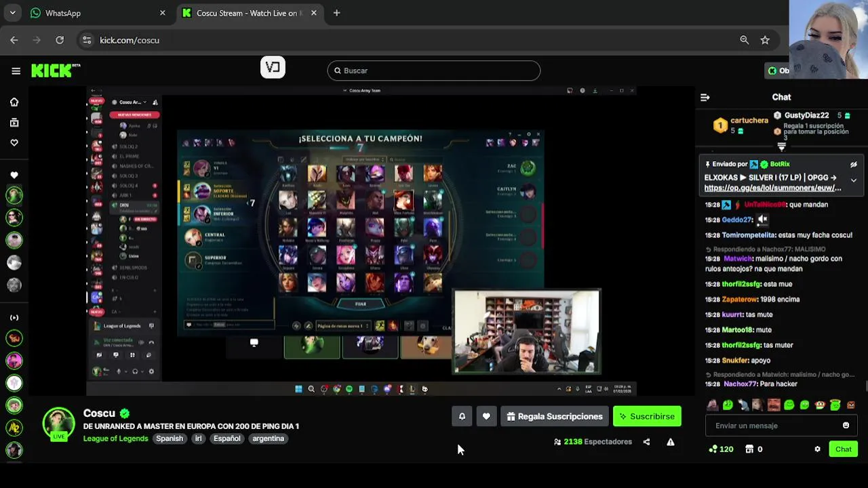Open Windows Start button in streamed taskbar
Image resolution: width=868 pixels, height=488 pixels.
[298, 389]
